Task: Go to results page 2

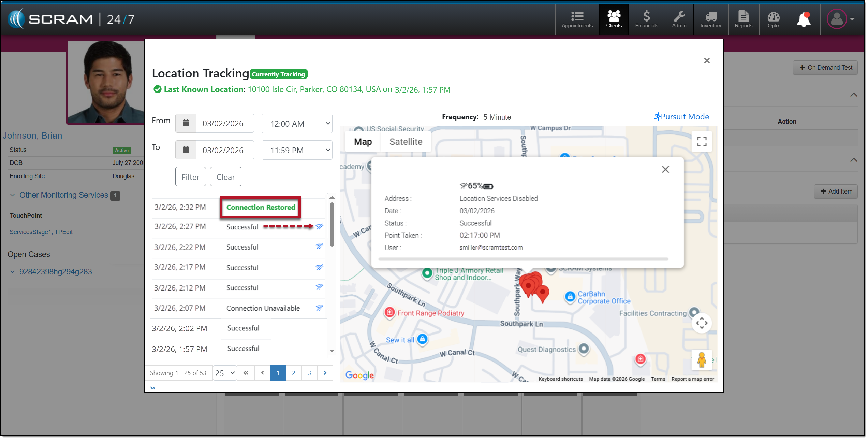Action: (x=294, y=373)
